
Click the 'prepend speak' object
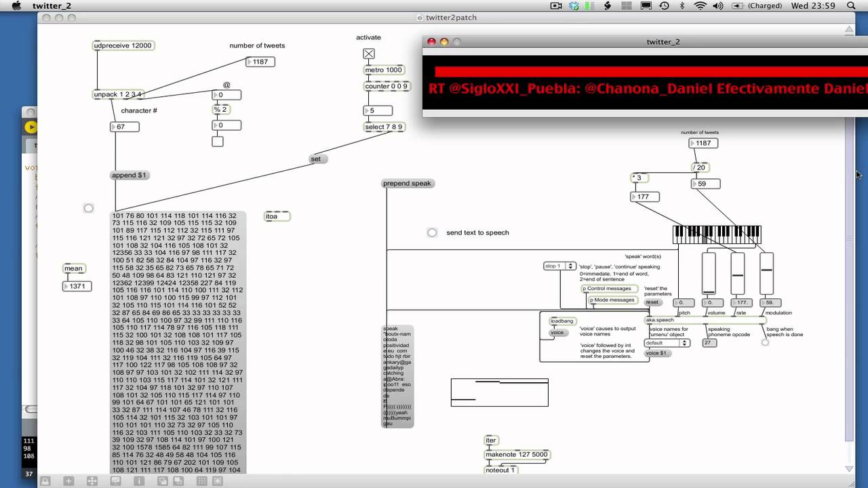[407, 184]
